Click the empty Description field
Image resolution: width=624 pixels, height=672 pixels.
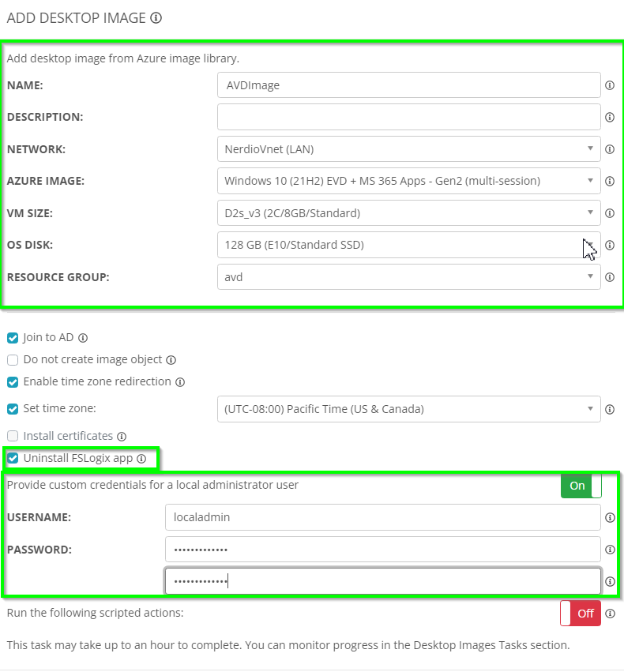pos(409,117)
